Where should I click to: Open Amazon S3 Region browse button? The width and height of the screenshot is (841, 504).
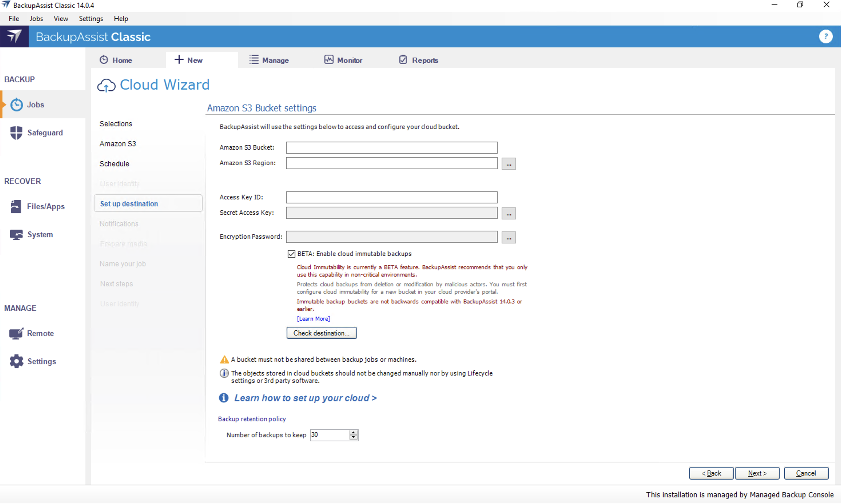click(509, 164)
